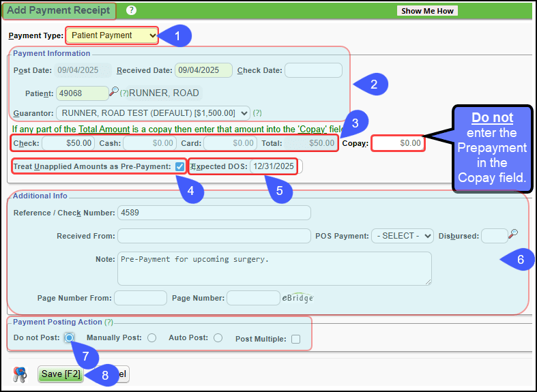Image resolution: width=537 pixels, height=392 pixels.
Task: Click the eBridge logo icon
Action: [x=298, y=298]
